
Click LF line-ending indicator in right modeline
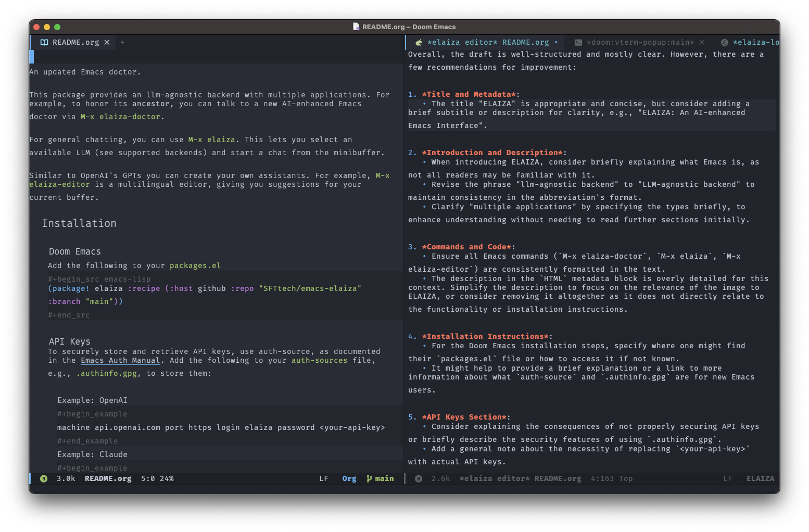pos(728,478)
